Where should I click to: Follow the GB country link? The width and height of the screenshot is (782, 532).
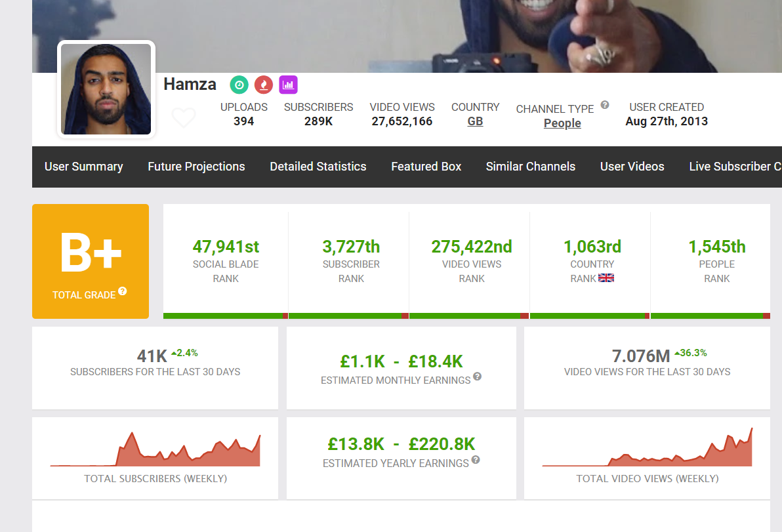click(x=475, y=121)
